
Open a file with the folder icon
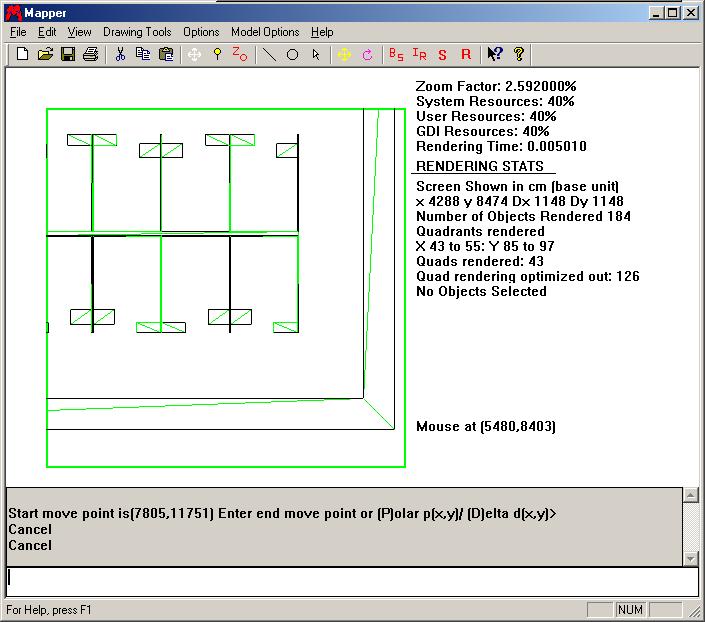click(x=45, y=54)
